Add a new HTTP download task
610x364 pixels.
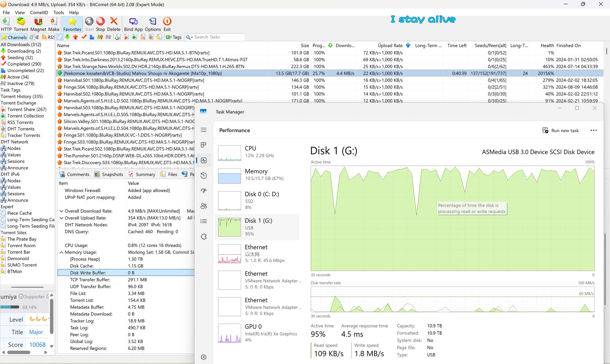pyautogui.click(x=6, y=24)
